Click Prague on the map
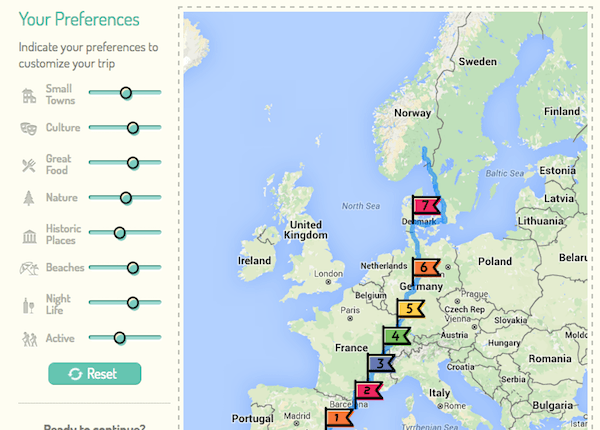 pyautogui.click(x=474, y=294)
